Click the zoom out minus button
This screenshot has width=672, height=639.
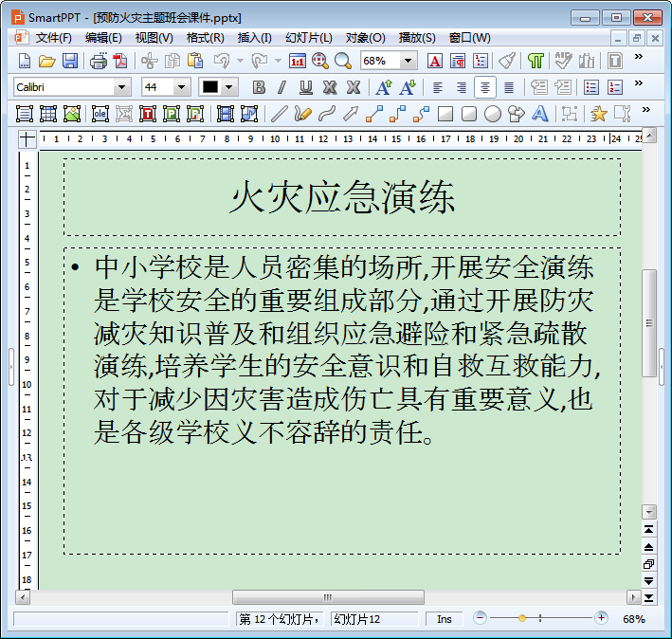(x=480, y=618)
